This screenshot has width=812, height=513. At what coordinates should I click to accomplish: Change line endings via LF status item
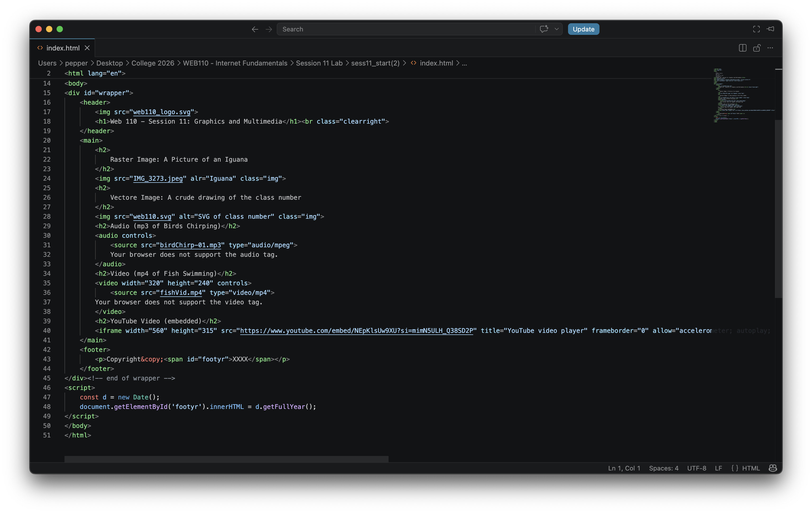pos(718,469)
